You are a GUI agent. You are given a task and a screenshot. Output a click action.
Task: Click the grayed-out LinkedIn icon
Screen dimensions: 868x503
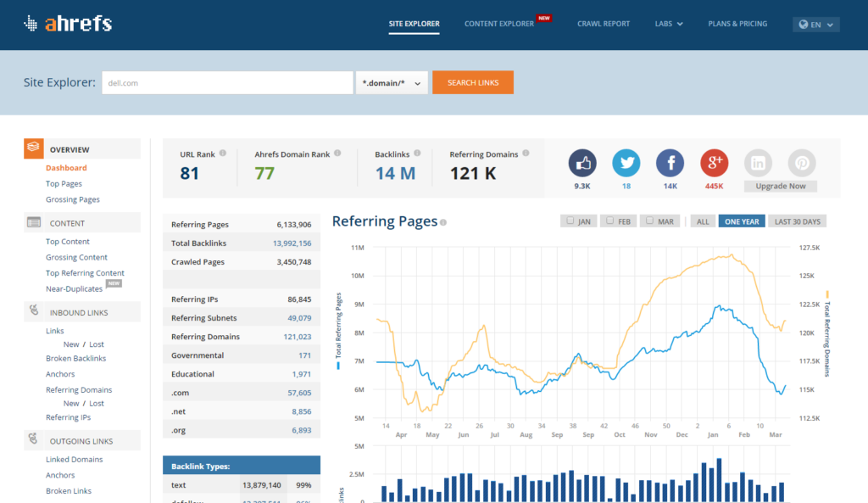tap(758, 163)
